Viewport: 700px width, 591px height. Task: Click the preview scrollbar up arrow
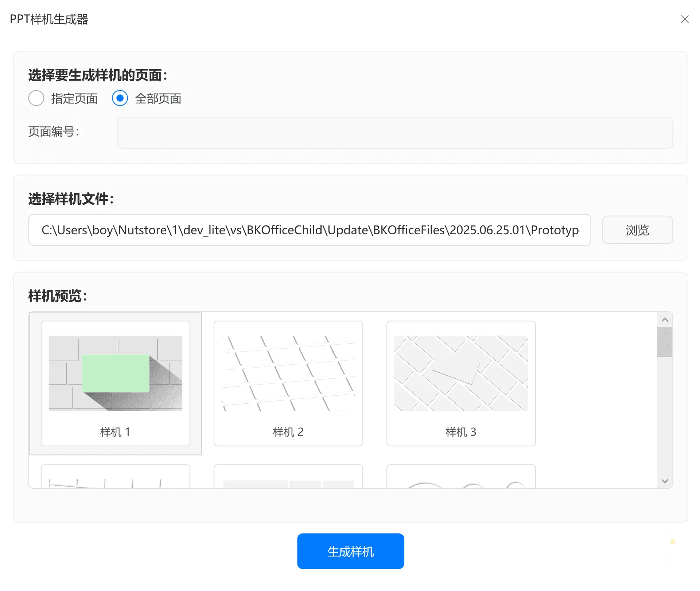665,320
